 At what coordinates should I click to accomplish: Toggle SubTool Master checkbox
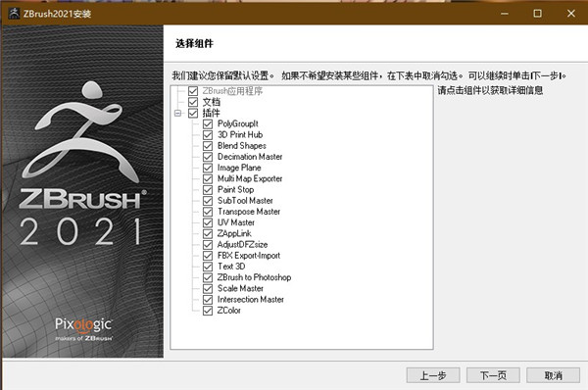coord(208,201)
